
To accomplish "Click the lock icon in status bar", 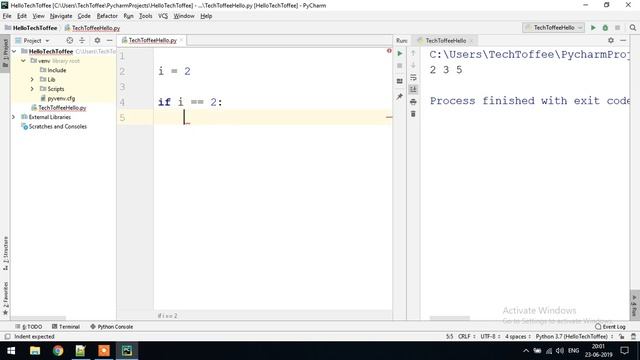I will pos(622,337).
